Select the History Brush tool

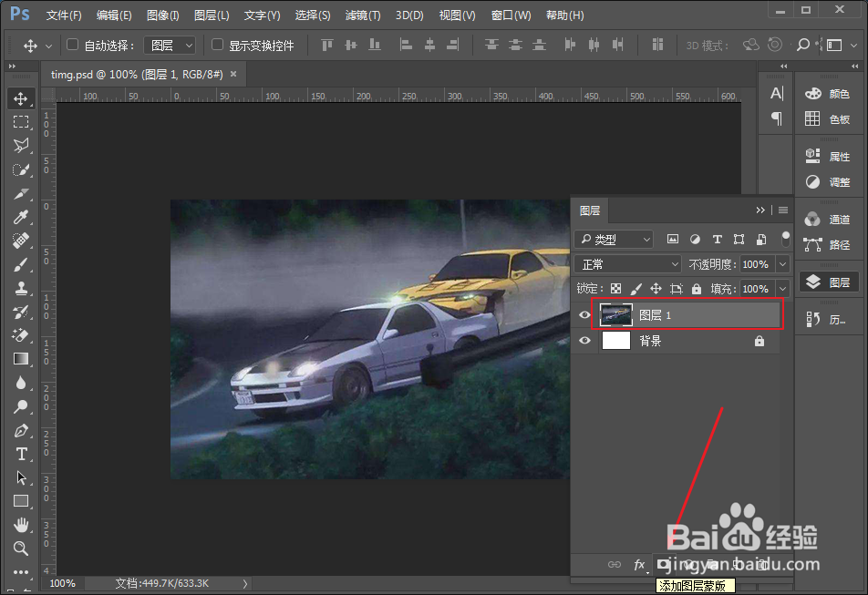tap(21, 312)
